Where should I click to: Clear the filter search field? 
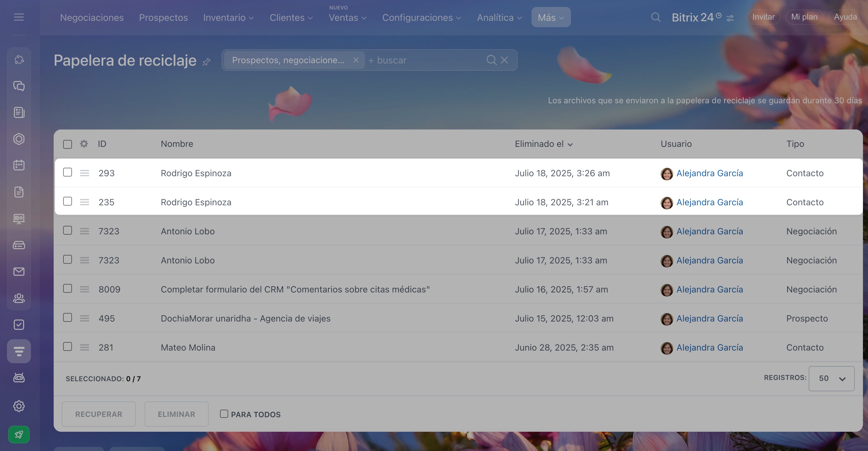point(504,60)
